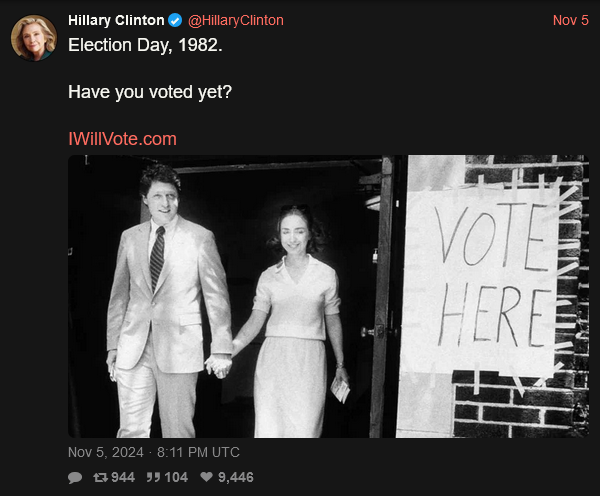
Task: Click the Hillary Clinton display name
Action: (x=116, y=20)
